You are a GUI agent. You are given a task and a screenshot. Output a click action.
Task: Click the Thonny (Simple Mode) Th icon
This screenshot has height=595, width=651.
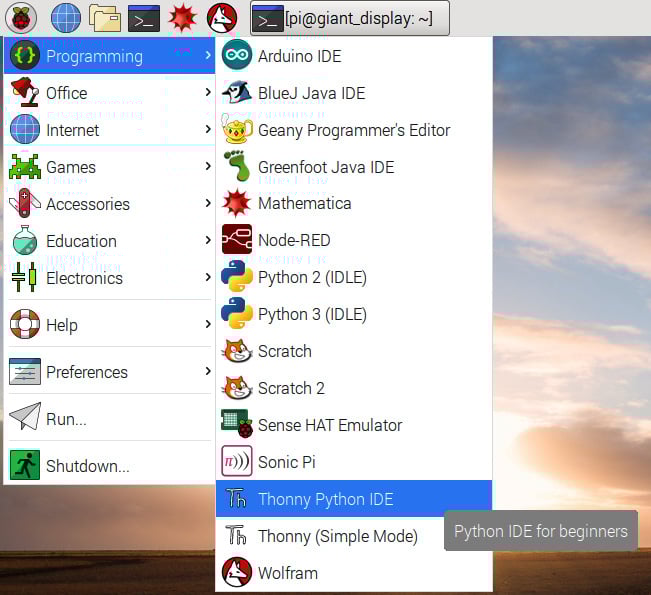pyautogui.click(x=236, y=535)
